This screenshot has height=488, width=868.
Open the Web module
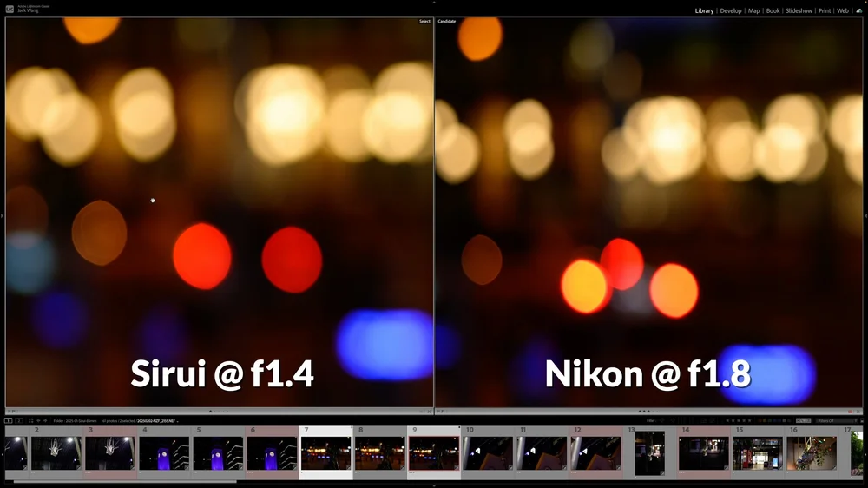point(843,10)
